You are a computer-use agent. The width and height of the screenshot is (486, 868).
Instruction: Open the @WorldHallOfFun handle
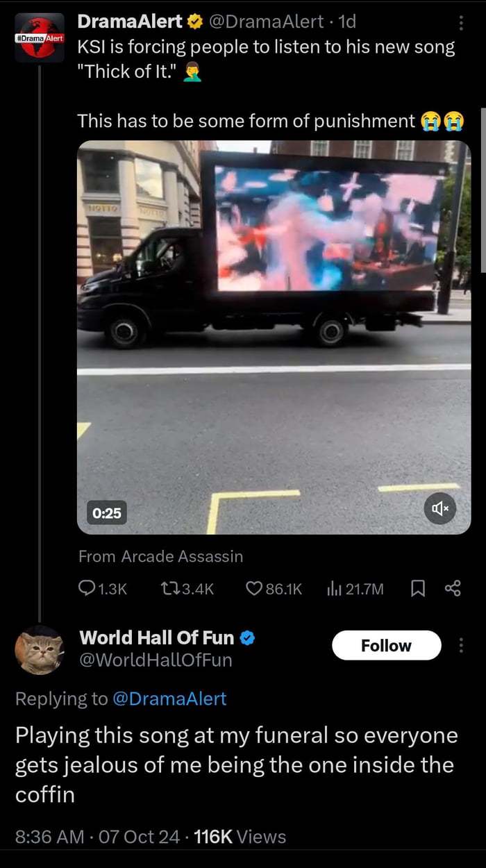[156, 660]
